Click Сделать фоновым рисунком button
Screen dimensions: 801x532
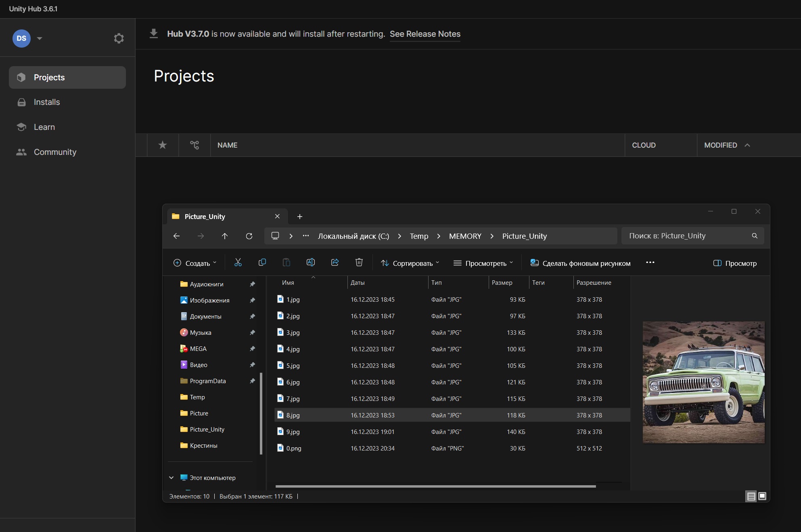point(580,263)
